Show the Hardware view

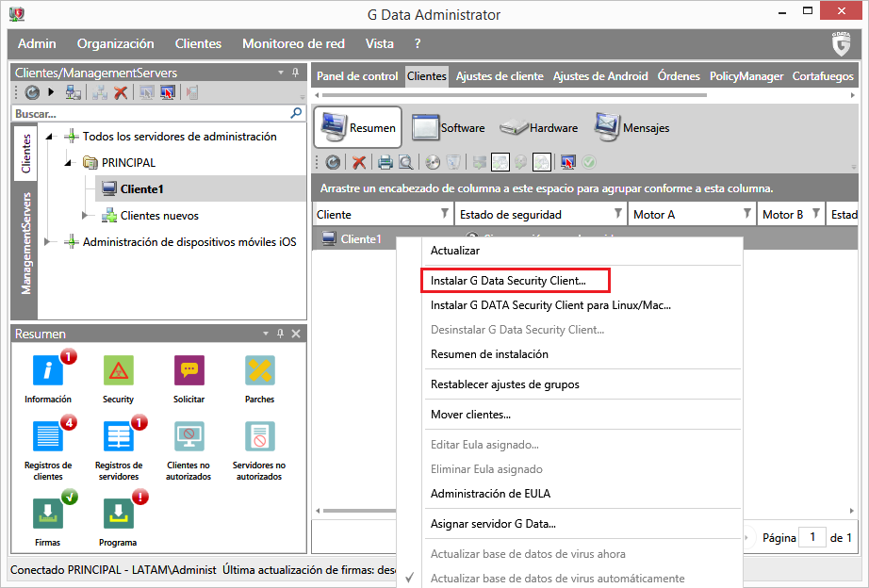(539, 128)
